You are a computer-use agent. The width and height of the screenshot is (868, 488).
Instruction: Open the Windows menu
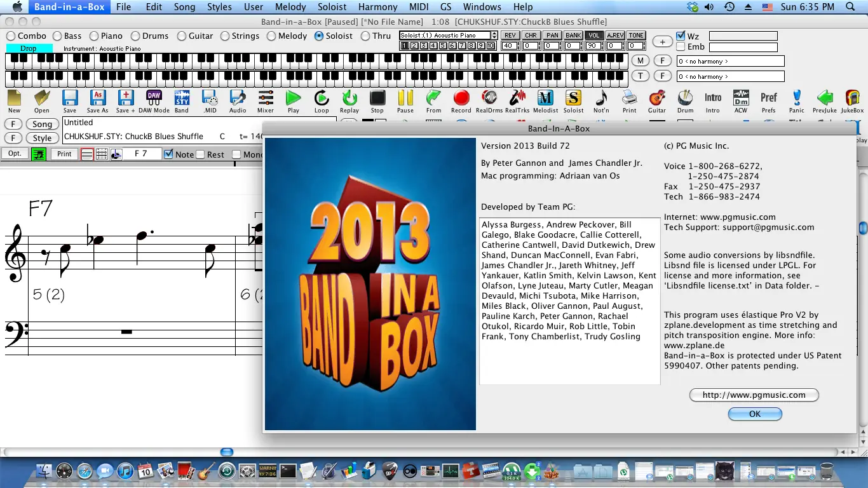482,7
